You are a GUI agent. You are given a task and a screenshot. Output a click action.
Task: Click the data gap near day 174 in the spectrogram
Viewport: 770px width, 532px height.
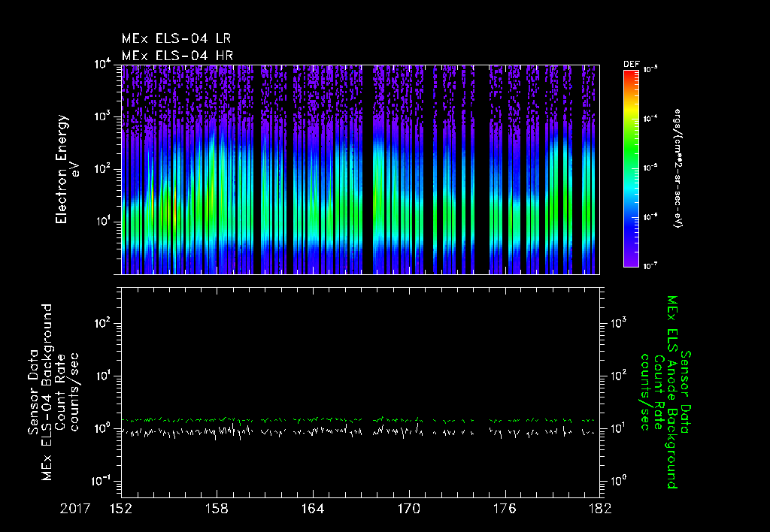click(x=481, y=169)
